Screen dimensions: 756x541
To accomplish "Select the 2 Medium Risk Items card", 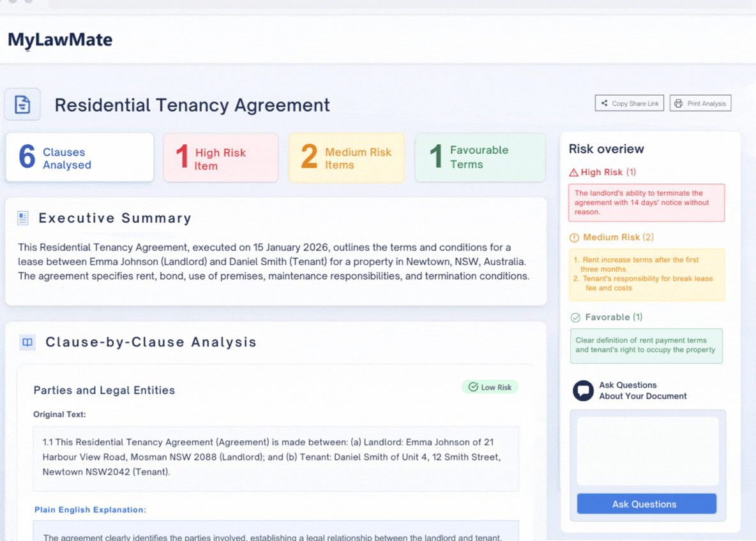I will point(346,158).
